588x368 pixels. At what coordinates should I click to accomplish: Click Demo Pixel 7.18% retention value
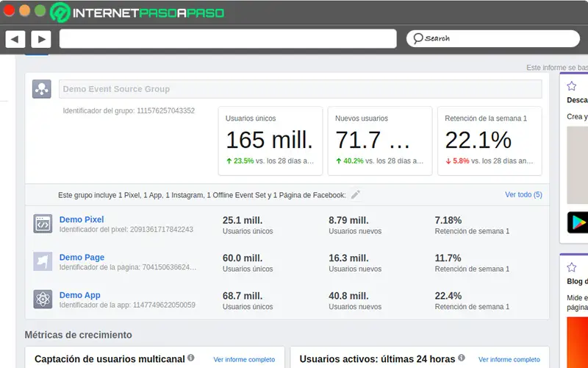click(x=448, y=220)
